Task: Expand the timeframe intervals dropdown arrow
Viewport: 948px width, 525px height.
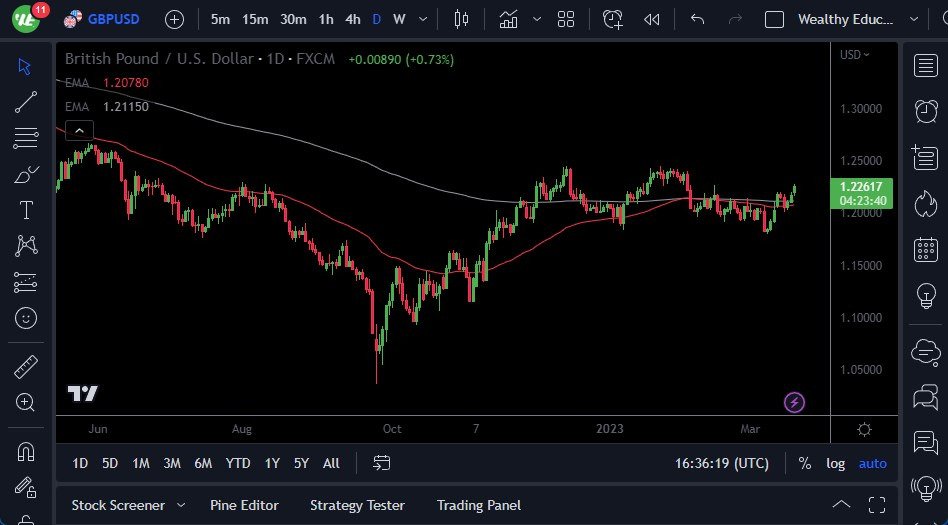Action: pos(425,19)
